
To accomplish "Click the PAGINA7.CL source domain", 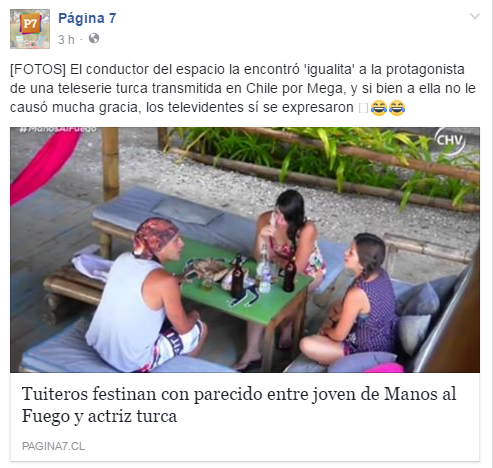I will click(53, 446).
